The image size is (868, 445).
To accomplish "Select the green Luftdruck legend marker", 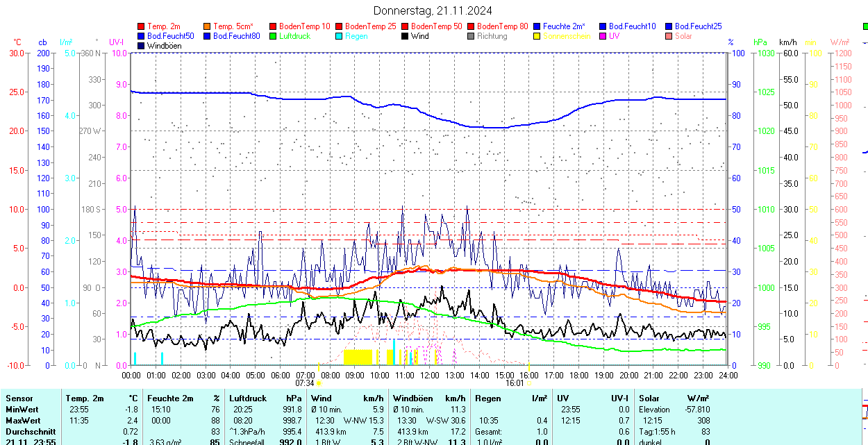I will (x=273, y=36).
